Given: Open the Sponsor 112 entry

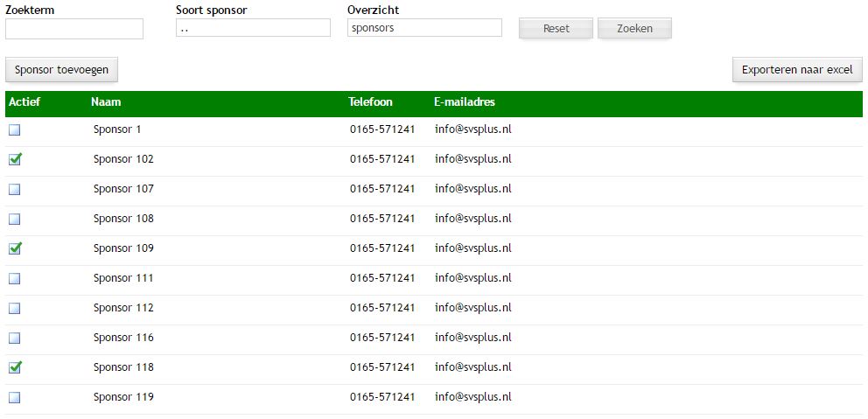Looking at the screenshot, I should tap(123, 308).
